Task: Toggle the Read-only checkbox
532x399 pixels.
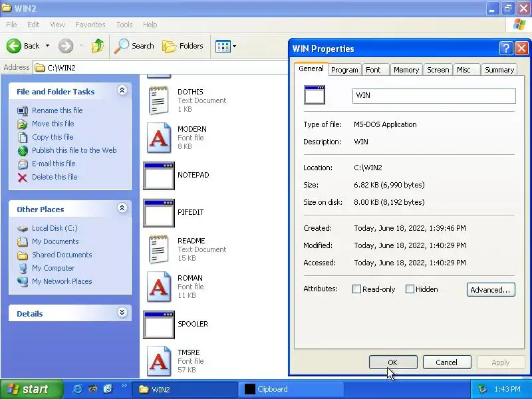Action: [x=356, y=289]
